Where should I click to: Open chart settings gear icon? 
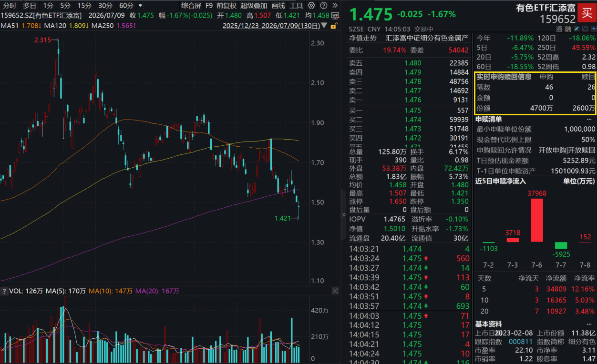(311, 6)
